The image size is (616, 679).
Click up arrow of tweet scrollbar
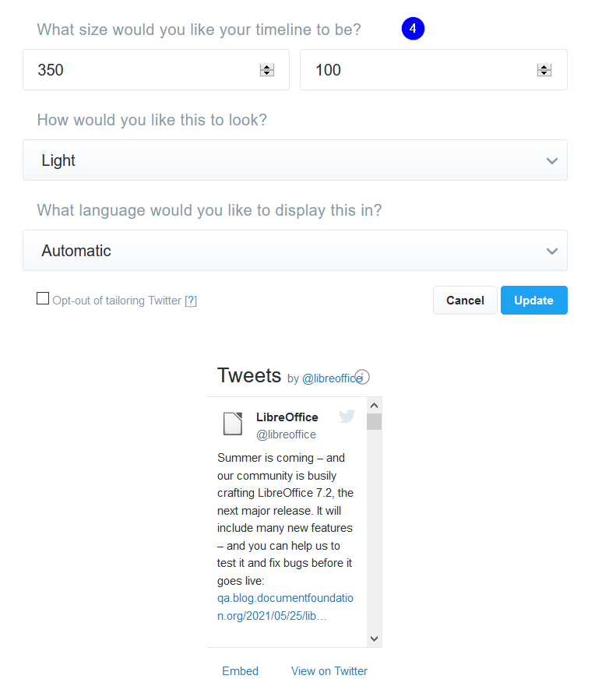tap(375, 406)
